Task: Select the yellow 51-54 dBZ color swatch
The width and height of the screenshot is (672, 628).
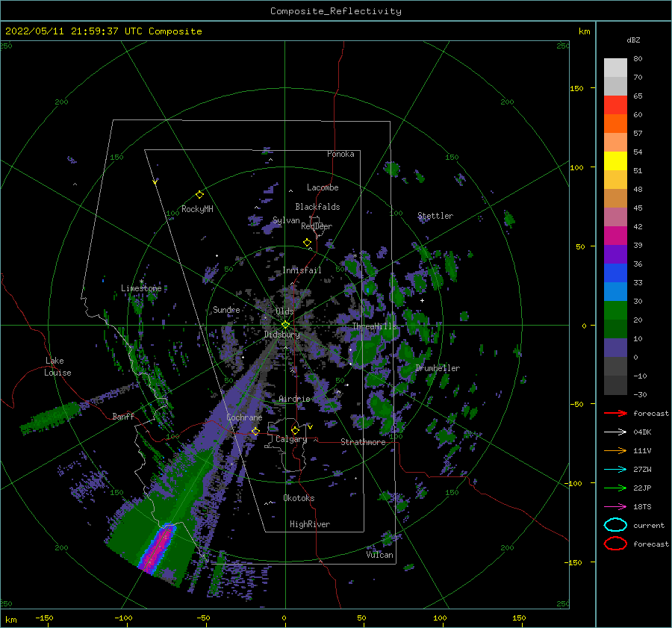Action: (x=615, y=161)
